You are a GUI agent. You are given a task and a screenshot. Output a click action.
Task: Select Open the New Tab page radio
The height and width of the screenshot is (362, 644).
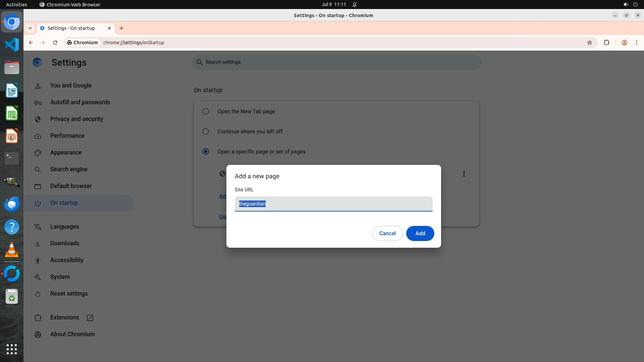pos(206,111)
